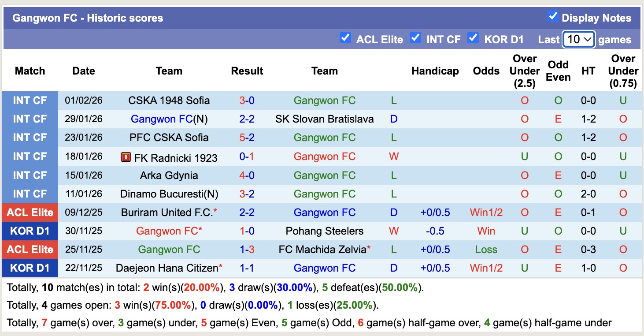Viewport: 644px width, 336px height.
Task: Open the Gangwon FC link on the top row
Action: click(325, 100)
